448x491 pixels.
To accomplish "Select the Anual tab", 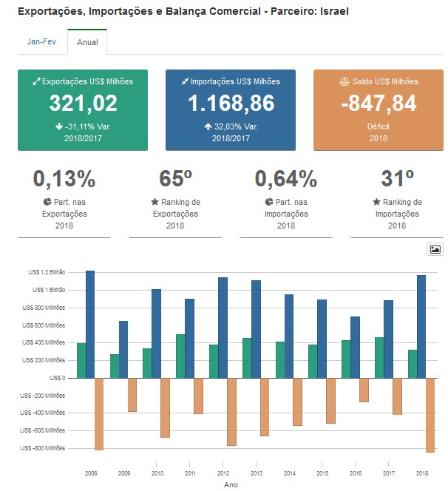I will 87,43.
